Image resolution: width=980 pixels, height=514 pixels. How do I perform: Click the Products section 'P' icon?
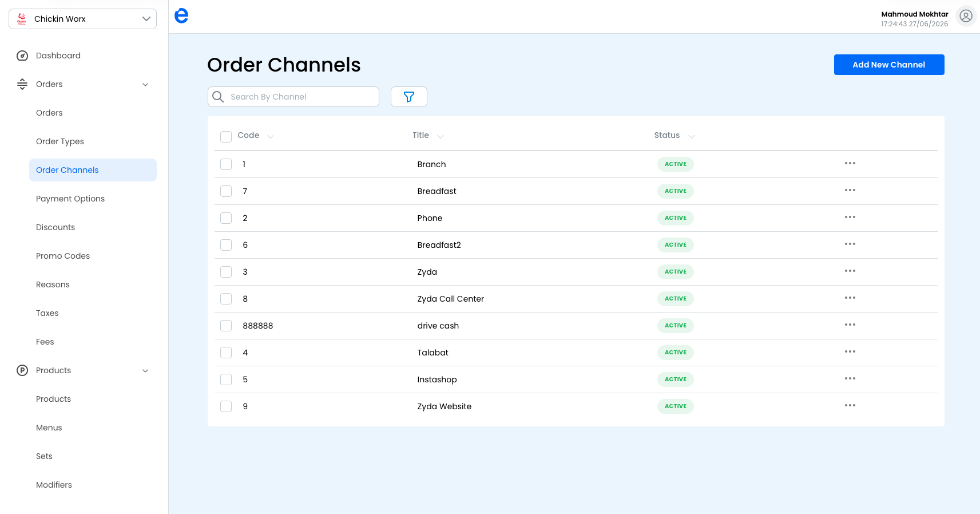(22, 370)
